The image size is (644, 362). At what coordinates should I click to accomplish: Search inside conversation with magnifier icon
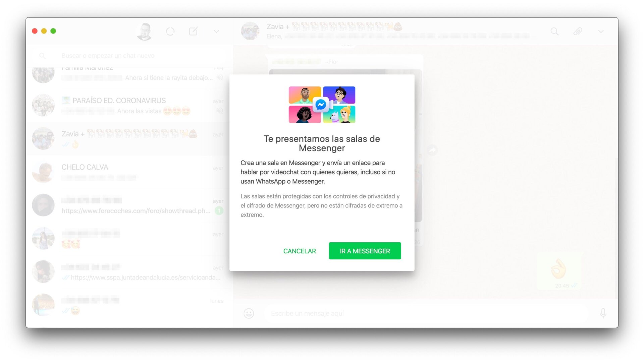click(x=555, y=32)
